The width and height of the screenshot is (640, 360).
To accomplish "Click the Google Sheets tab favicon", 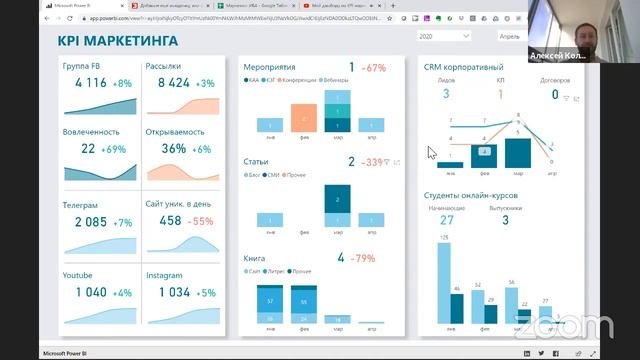I will pos(220,6).
